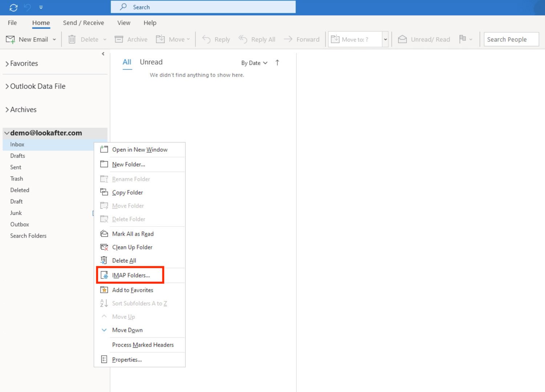This screenshot has height=392, width=545.
Task: Open the New Email dropdown arrow
Action: pyautogui.click(x=54, y=40)
